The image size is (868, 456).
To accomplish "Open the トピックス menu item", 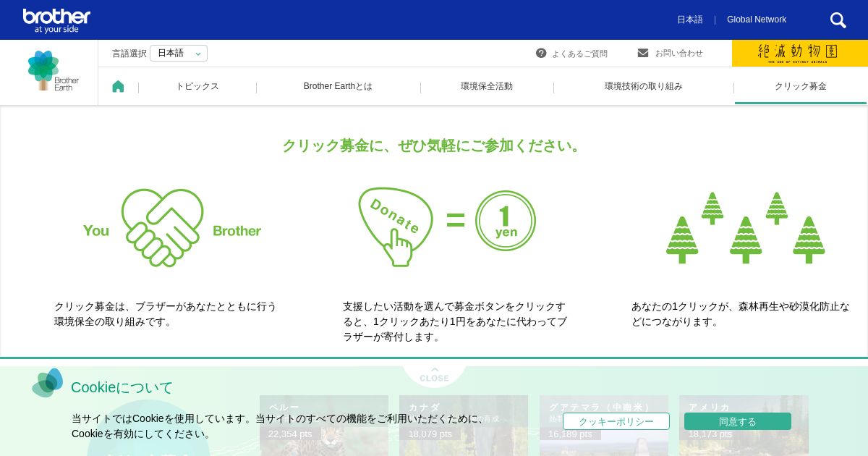I will pyautogui.click(x=197, y=86).
